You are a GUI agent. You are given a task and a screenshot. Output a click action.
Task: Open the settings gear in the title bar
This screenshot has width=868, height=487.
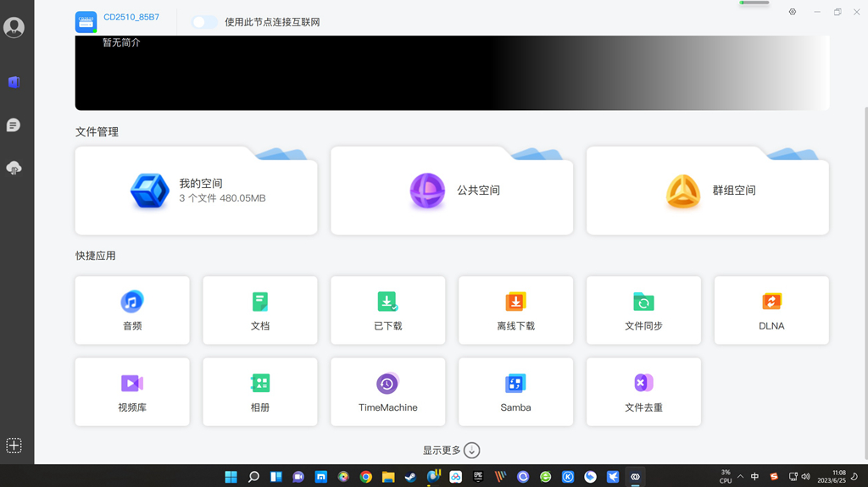[793, 12]
